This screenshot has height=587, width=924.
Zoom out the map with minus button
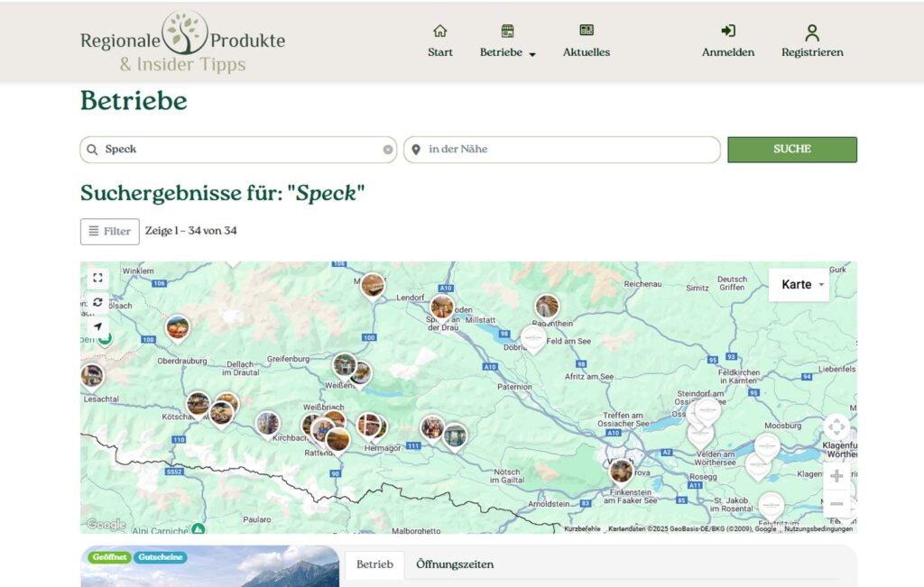click(836, 504)
